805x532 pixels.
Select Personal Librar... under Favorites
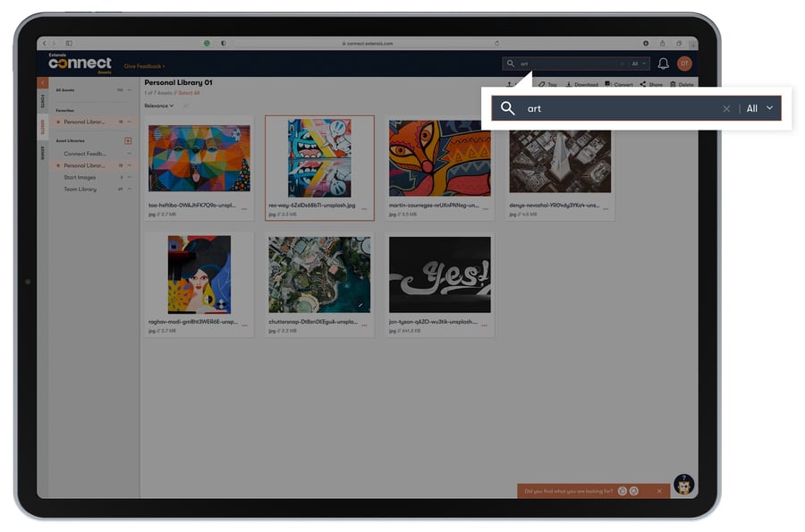pyautogui.click(x=84, y=122)
